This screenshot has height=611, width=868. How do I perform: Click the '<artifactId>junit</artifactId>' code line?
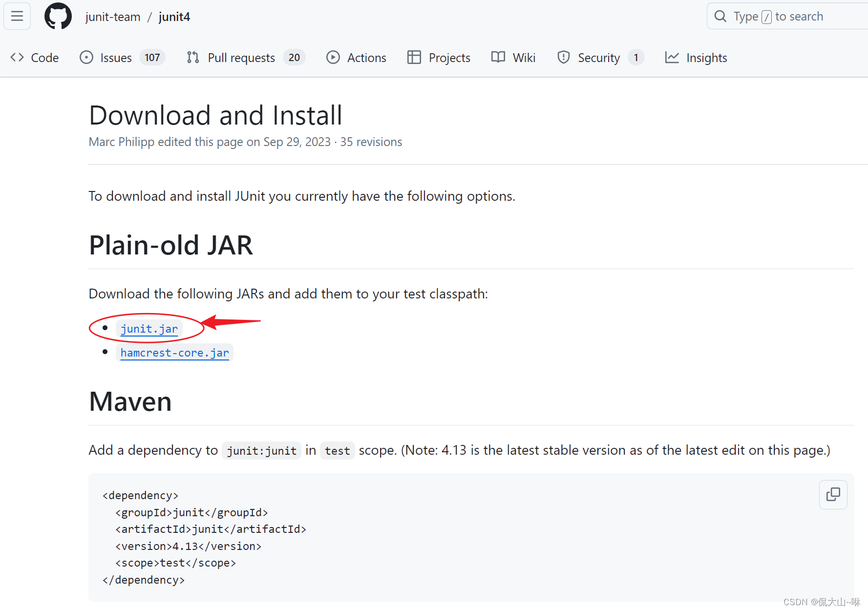coord(211,529)
